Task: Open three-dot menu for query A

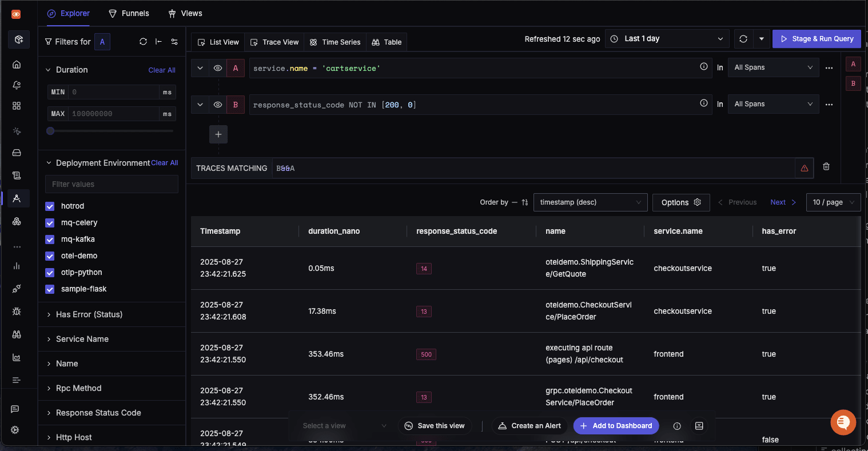Action: click(829, 68)
